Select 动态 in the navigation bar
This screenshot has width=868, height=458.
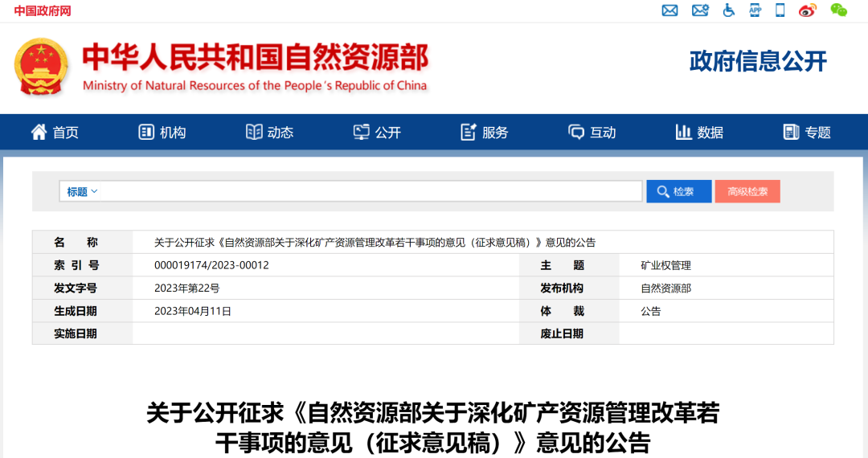(269, 133)
